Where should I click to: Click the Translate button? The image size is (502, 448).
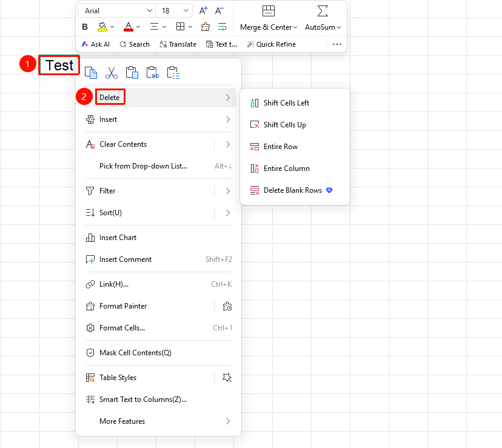click(178, 44)
